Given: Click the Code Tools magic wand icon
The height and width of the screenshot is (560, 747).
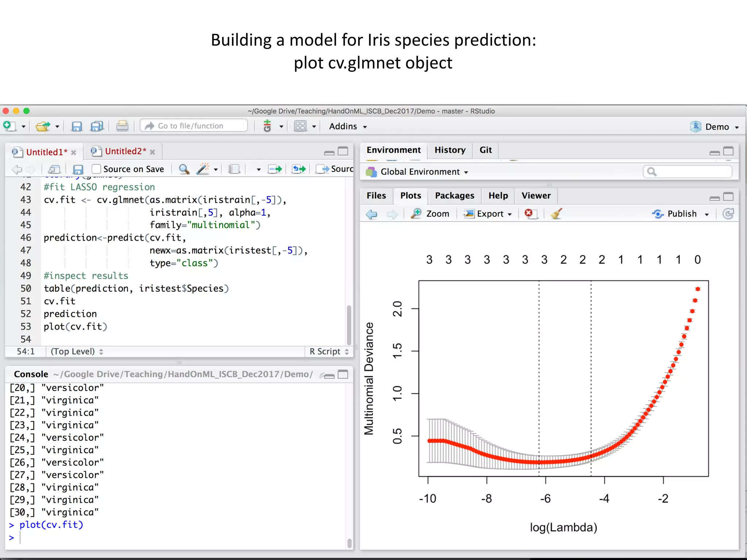Looking at the screenshot, I should coord(203,169).
